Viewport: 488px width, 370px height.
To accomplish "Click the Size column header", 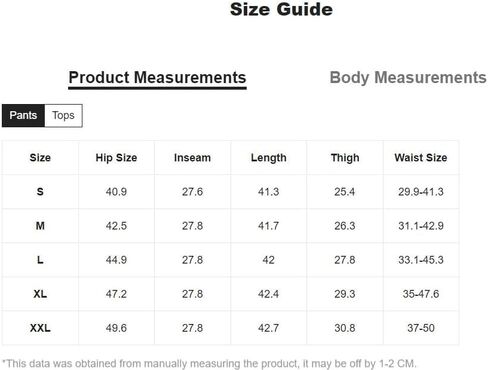I will click(40, 158).
